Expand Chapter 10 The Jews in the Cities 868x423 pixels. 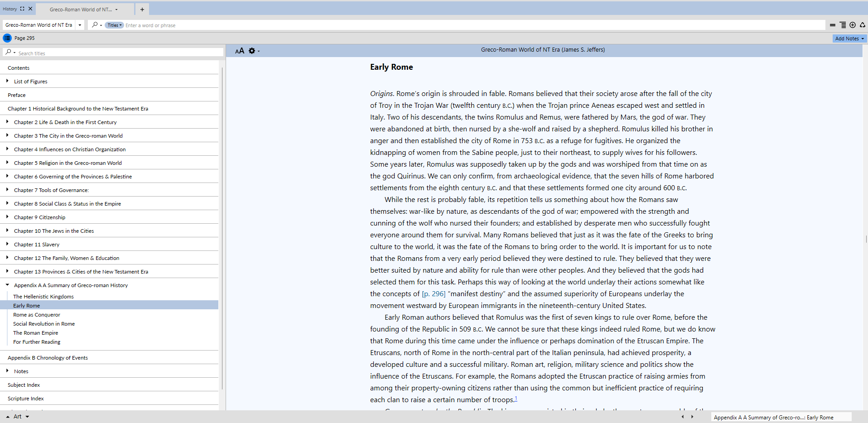click(x=7, y=231)
